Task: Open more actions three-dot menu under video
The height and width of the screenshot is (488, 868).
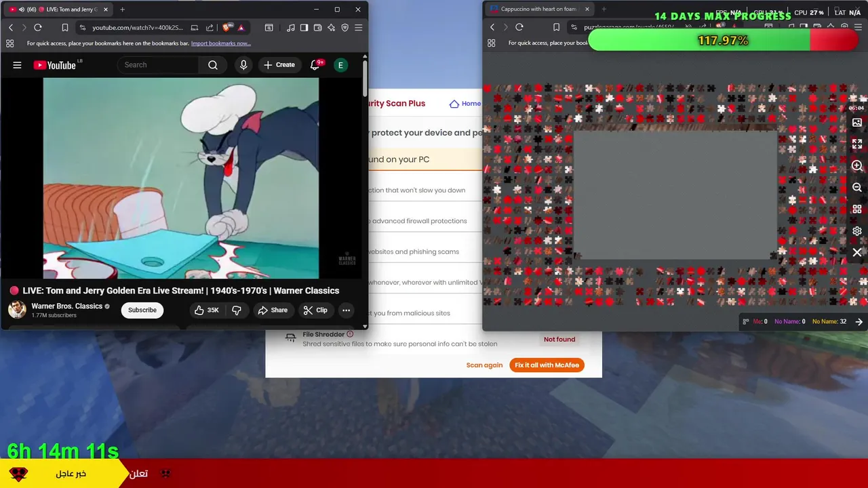Action: pos(347,310)
